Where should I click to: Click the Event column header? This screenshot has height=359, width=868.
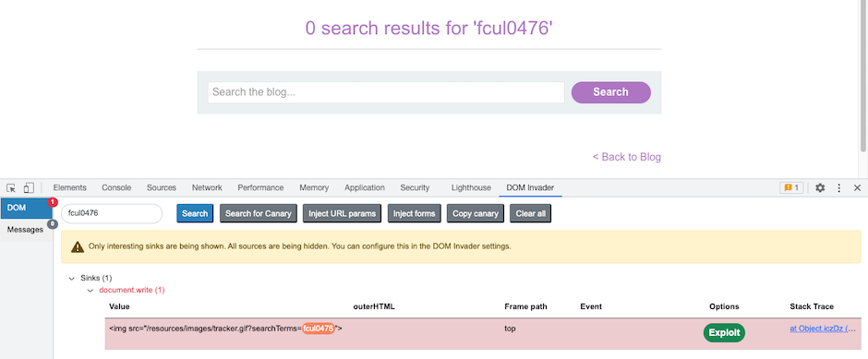click(x=591, y=306)
